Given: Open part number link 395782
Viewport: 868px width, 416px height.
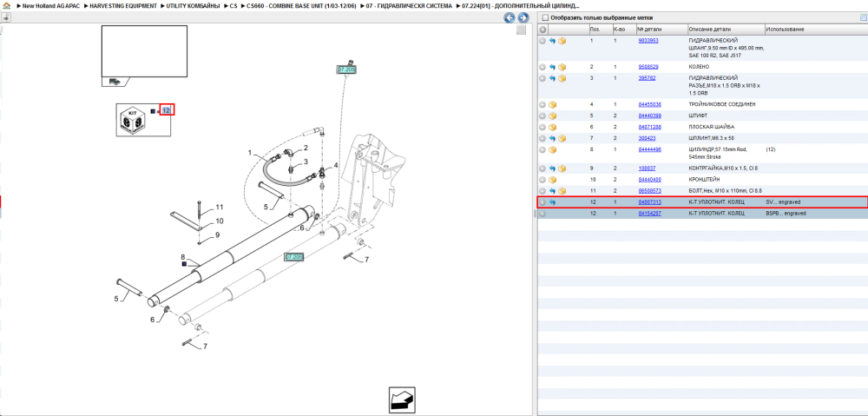Looking at the screenshot, I should tap(647, 79).
